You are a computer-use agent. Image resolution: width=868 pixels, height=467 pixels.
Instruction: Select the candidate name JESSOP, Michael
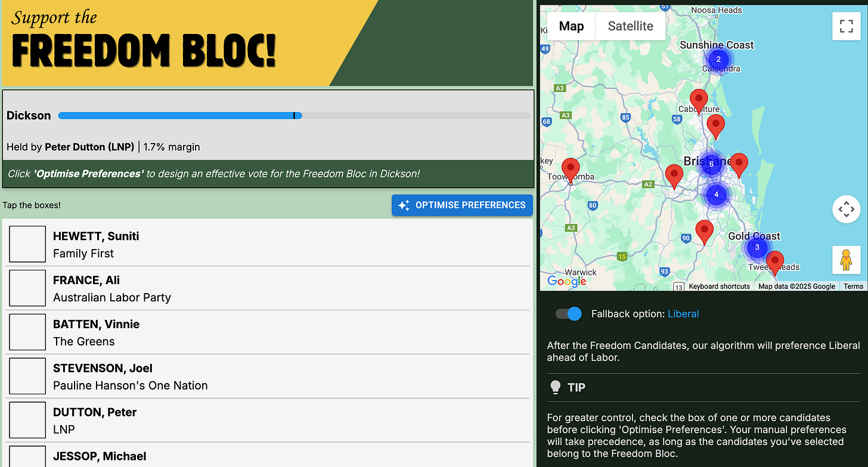pyautogui.click(x=100, y=456)
